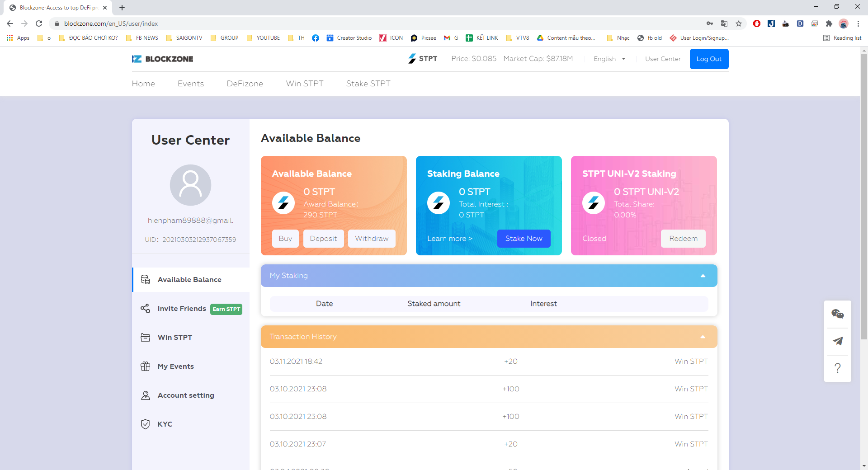Click the browser address bar URL
Screen dimensions: 868x470
111,23
